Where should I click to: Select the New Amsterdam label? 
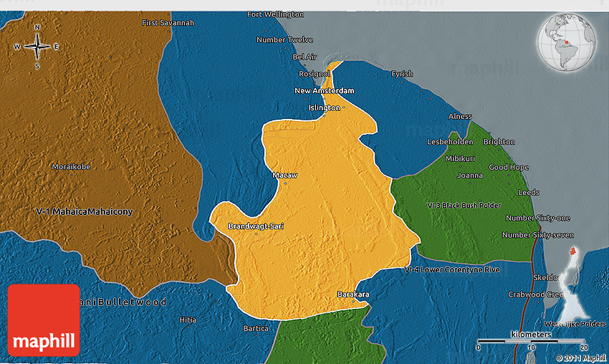(324, 91)
